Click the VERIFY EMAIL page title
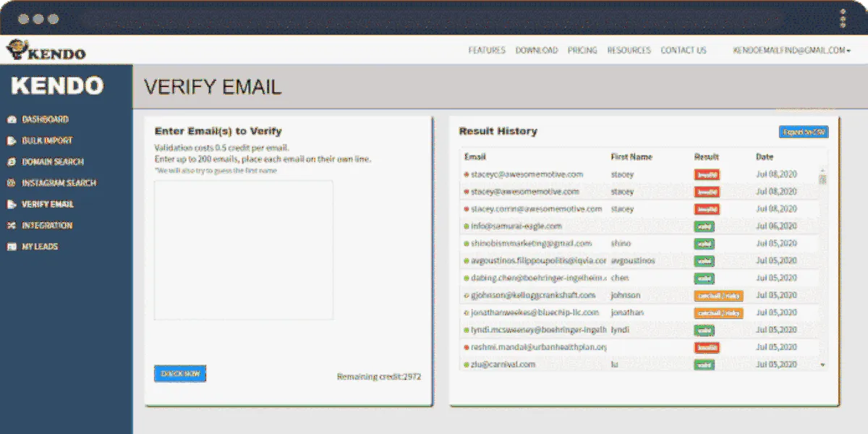Screen dimensions: 868x434 213,88
